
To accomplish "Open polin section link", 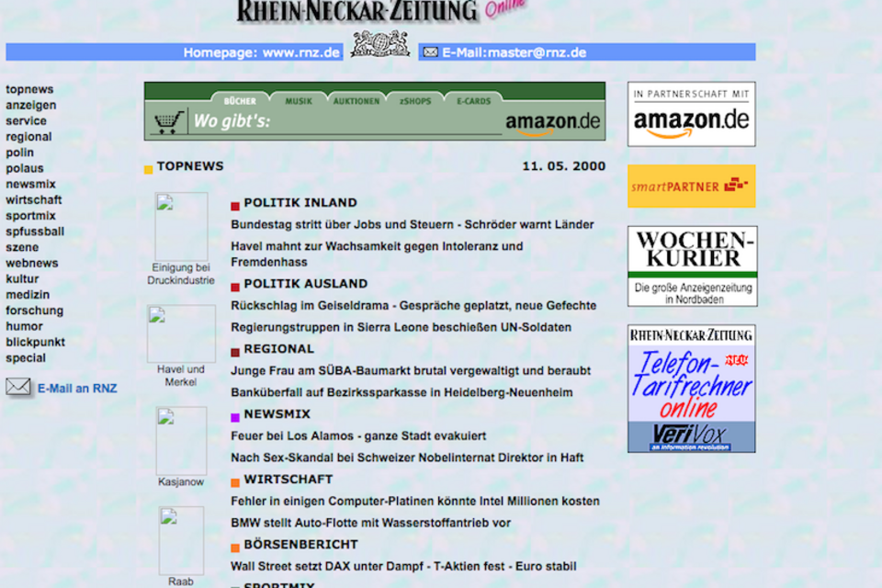I will click(19, 152).
